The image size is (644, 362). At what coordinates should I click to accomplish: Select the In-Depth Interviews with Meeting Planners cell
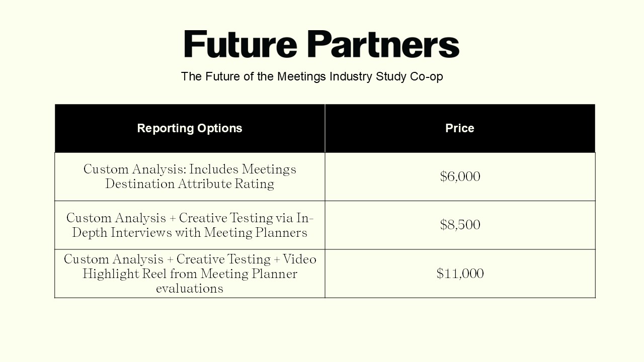click(x=190, y=225)
